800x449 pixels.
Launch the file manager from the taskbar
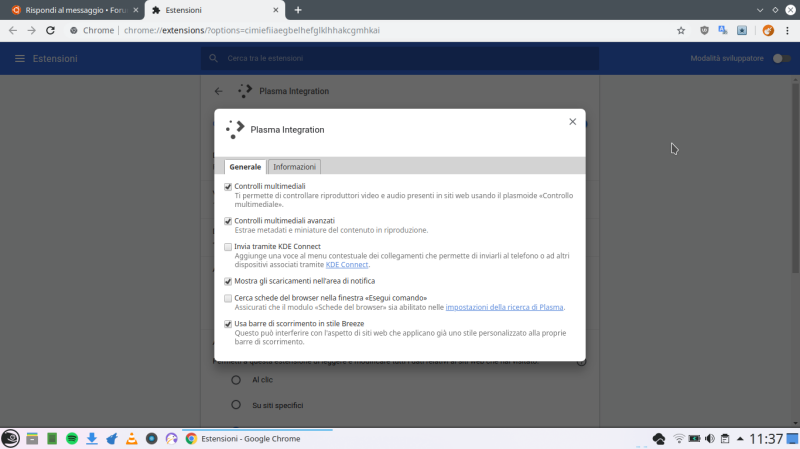[x=32, y=438]
